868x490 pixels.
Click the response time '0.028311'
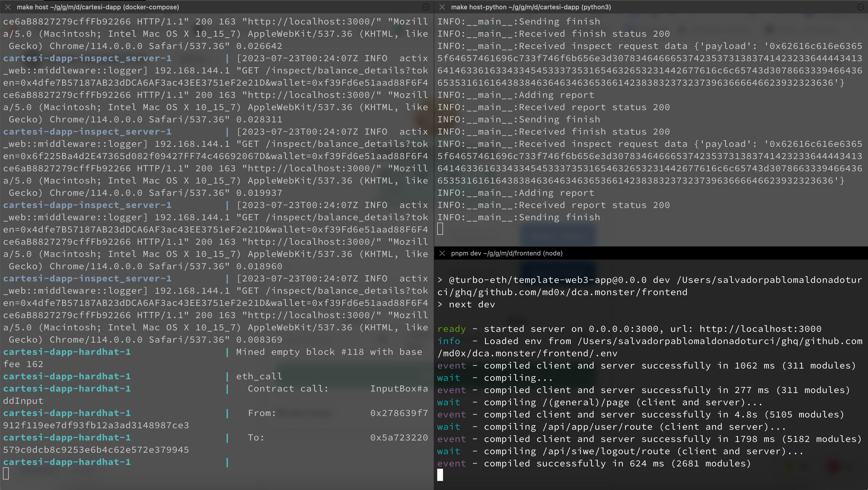point(259,119)
